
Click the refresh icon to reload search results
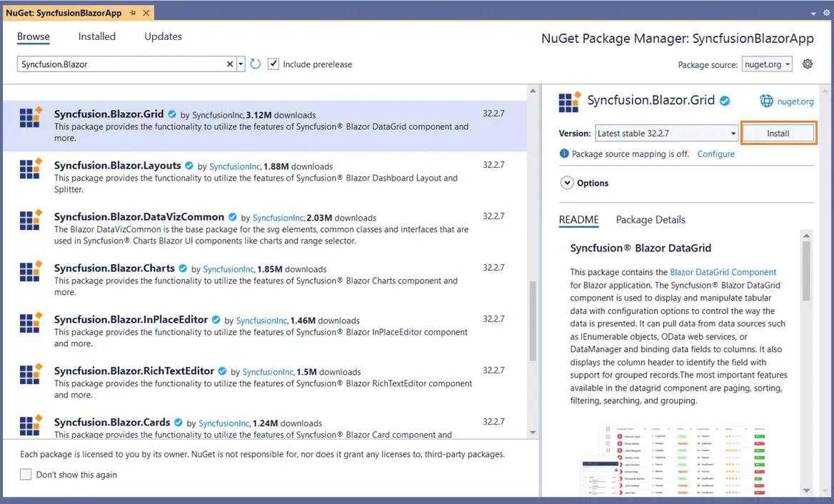[256, 64]
